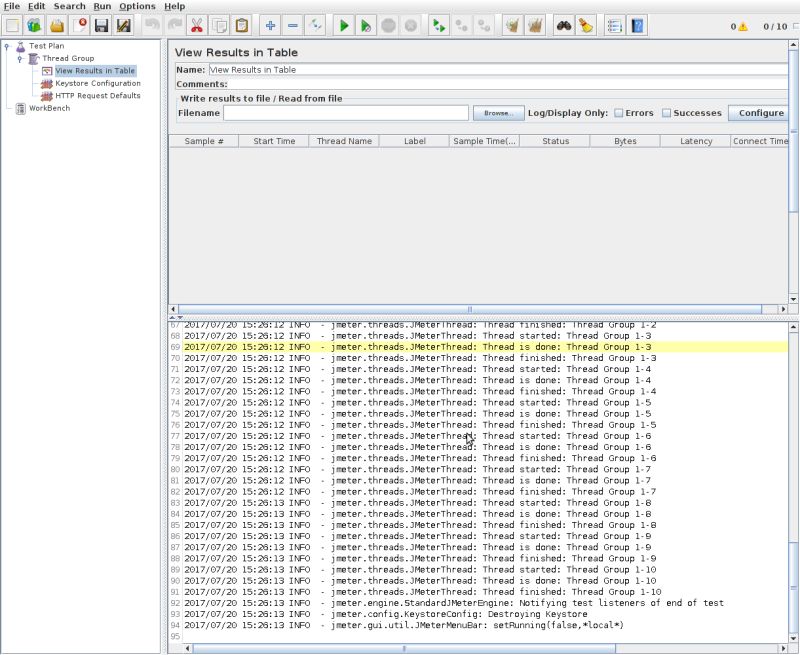Create a new test plan via toolbar

[12, 26]
